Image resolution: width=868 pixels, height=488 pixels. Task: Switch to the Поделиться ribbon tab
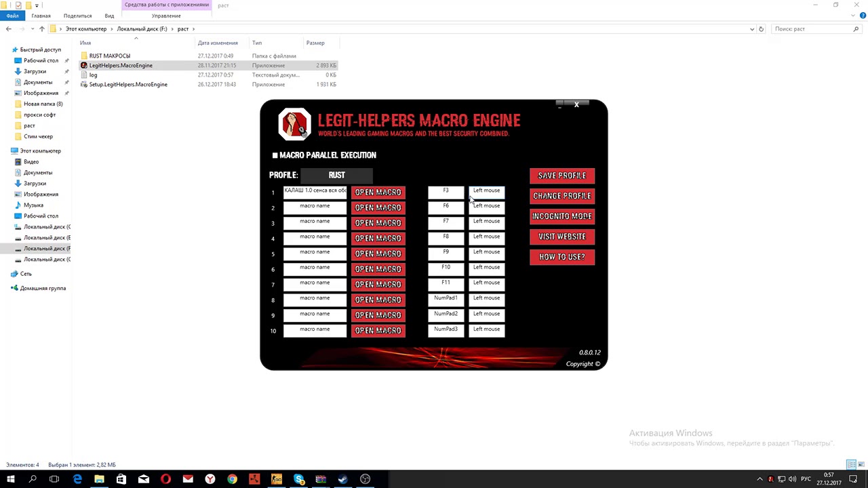(77, 16)
